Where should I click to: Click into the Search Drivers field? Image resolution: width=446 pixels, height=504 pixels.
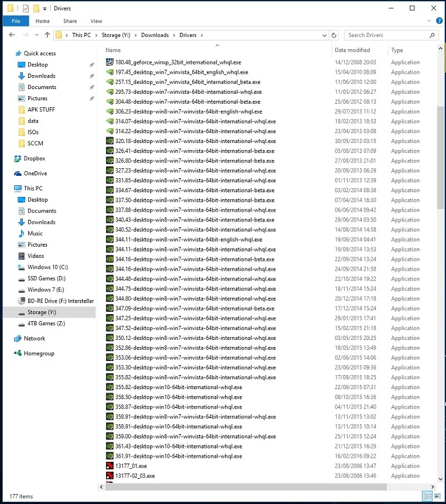click(387, 35)
